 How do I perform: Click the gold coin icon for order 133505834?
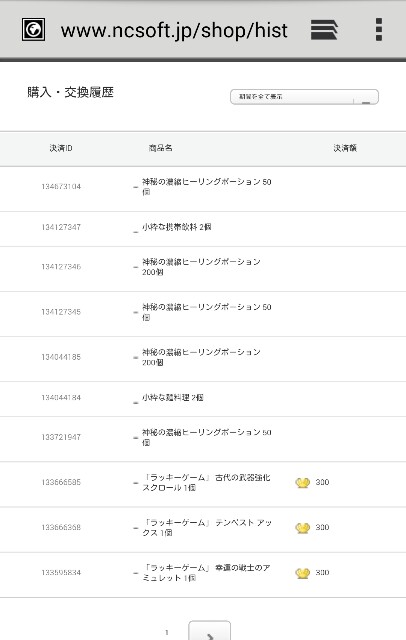[x=302, y=573]
